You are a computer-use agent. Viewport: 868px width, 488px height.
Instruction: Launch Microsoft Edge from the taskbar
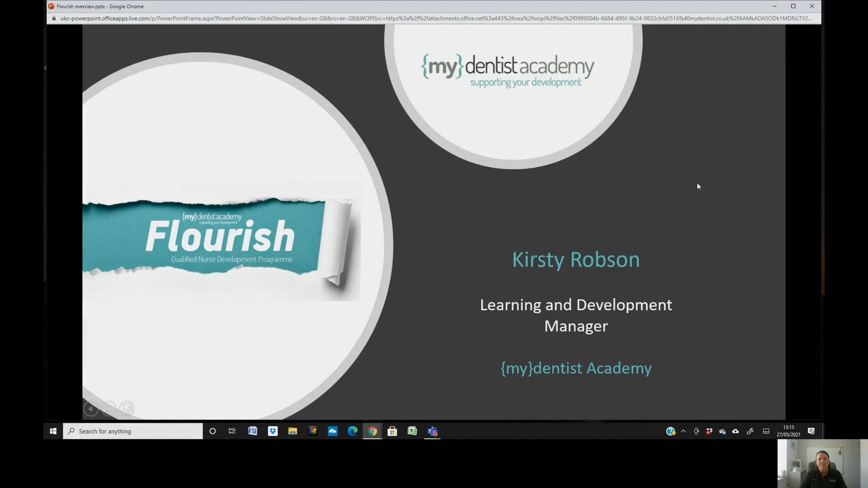click(x=352, y=431)
